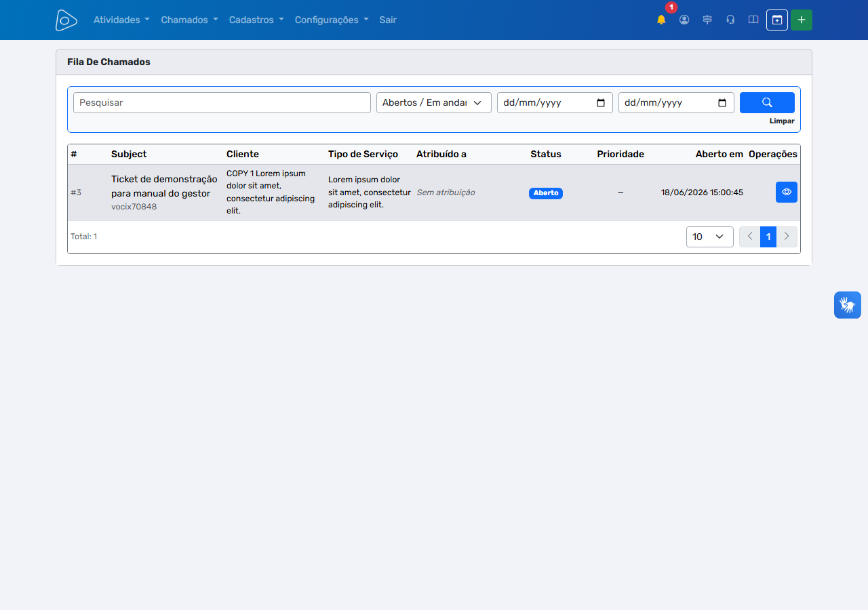
Task: Click the calendar plus icon button
Action: (x=777, y=20)
